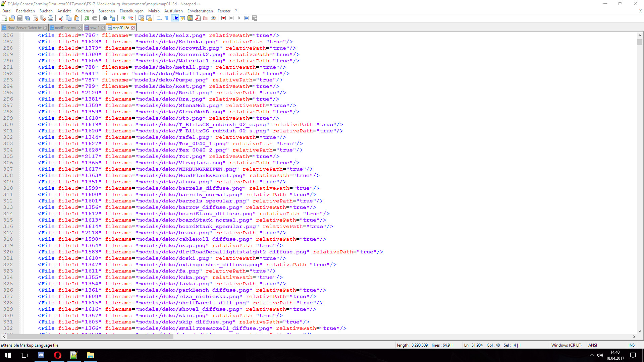Image resolution: width=644 pixels, height=362 pixels.
Task: Click the Print toolbar icon
Action: (x=51, y=18)
